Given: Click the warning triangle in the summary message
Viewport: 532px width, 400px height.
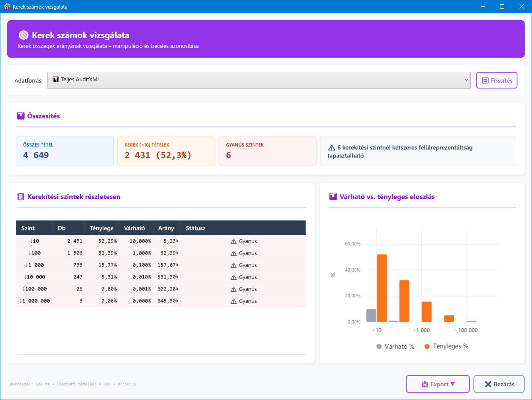Looking at the screenshot, I should [x=331, y=148].
